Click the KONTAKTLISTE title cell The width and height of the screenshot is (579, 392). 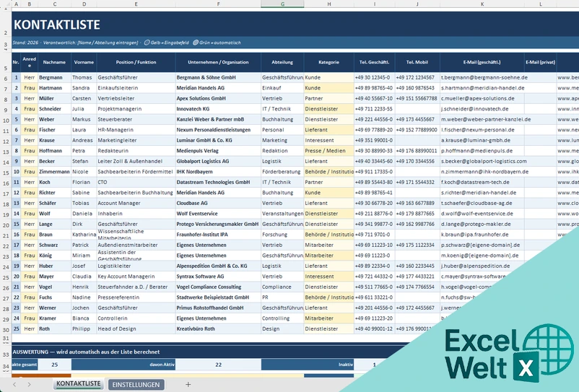point(57,25)
